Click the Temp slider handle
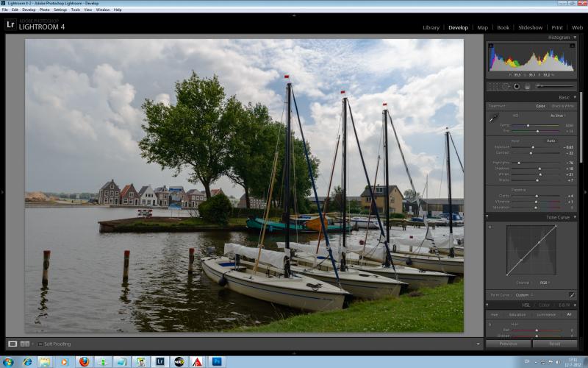588x368 pixels. 528,125
